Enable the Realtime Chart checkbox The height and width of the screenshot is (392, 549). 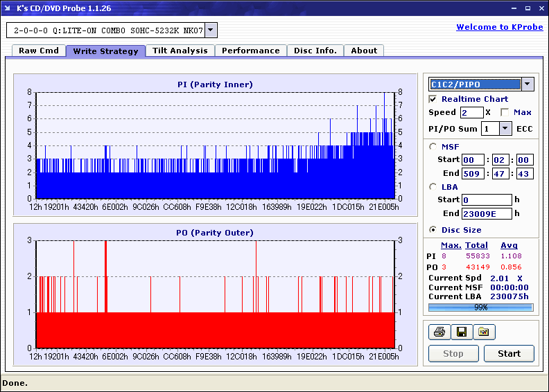point(433,99)
